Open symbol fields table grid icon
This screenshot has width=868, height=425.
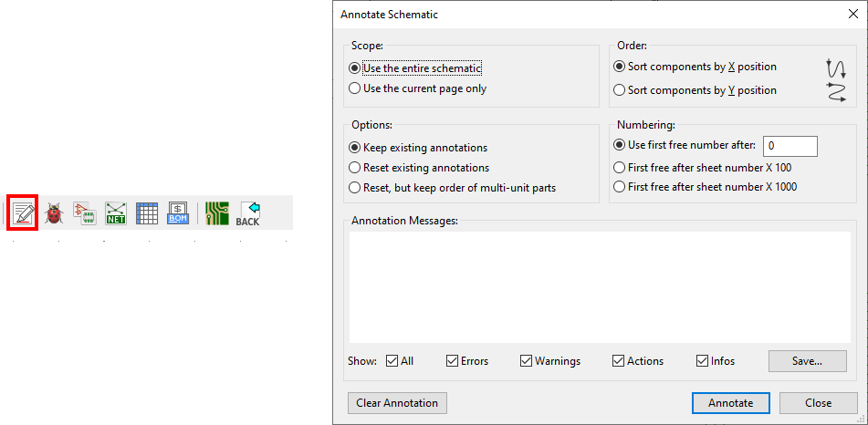147,213
